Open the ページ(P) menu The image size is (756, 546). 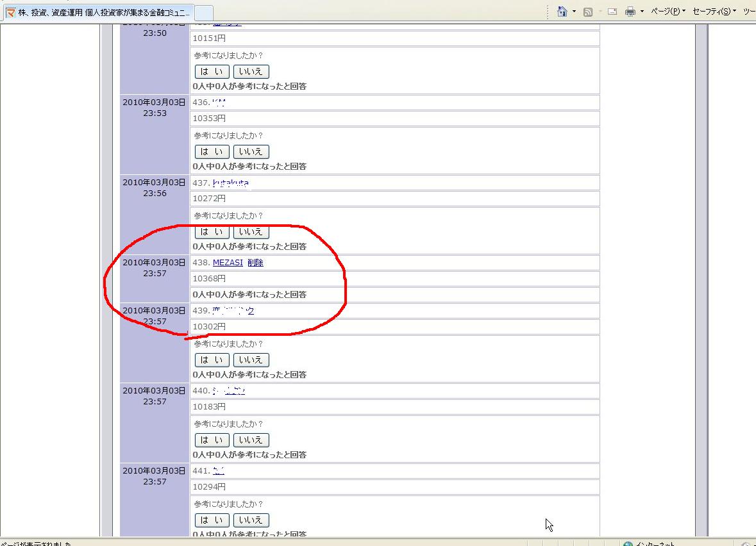(668, 12)
